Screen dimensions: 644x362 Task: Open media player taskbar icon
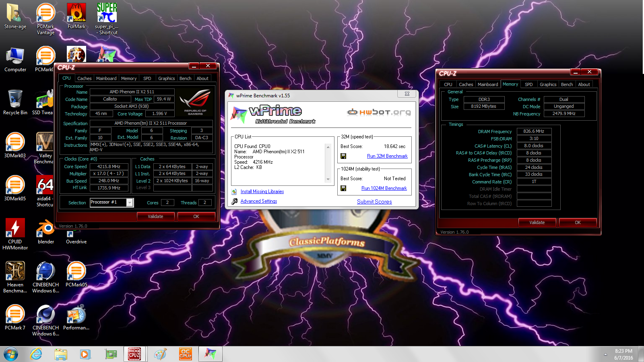tap(85, 354)
